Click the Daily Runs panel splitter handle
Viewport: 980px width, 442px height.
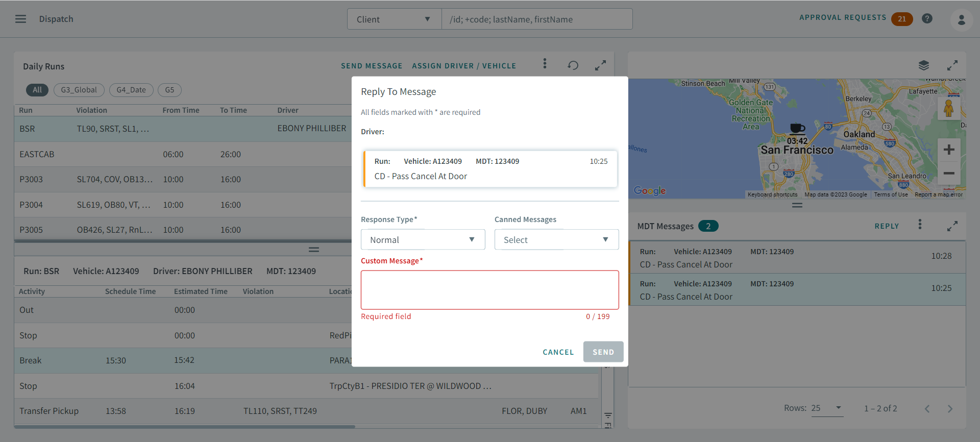click(314, 250)
